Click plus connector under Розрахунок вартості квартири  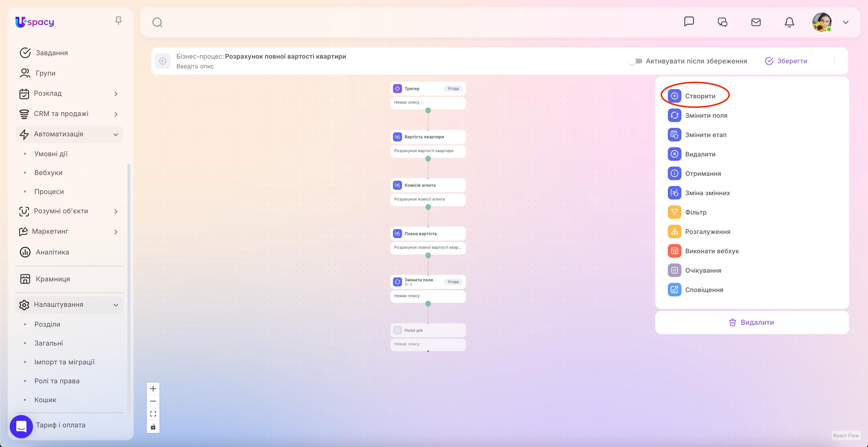[x=428, y=159]
